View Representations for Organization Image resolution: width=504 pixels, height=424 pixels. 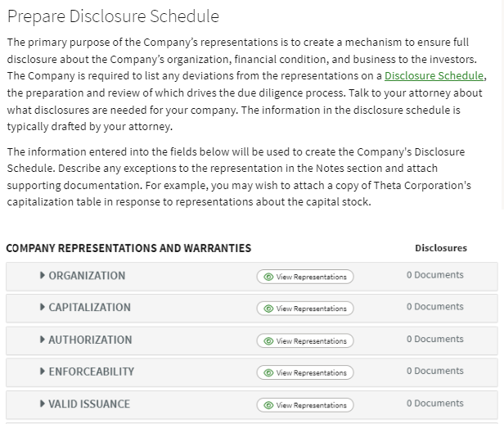pos(305,277)
